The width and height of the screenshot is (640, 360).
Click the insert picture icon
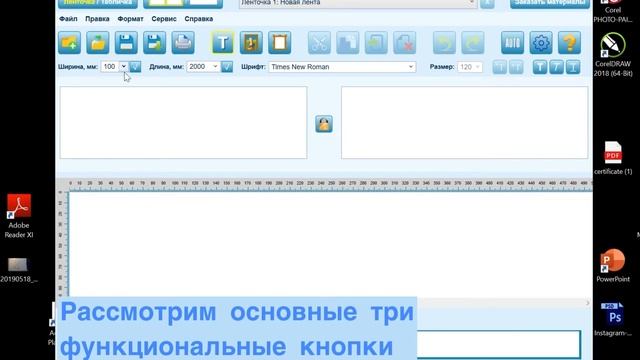pos(251,42)
